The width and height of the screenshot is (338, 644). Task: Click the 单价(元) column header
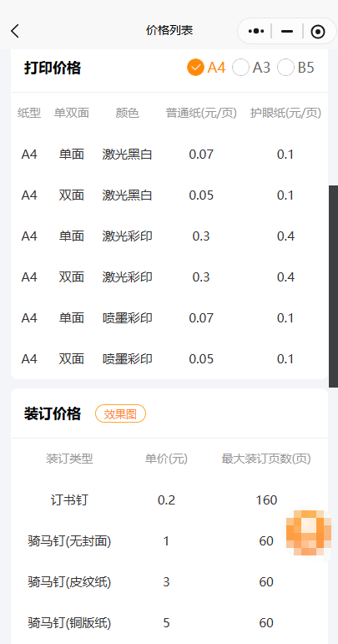pyautogui.click(x=166, y=459)
